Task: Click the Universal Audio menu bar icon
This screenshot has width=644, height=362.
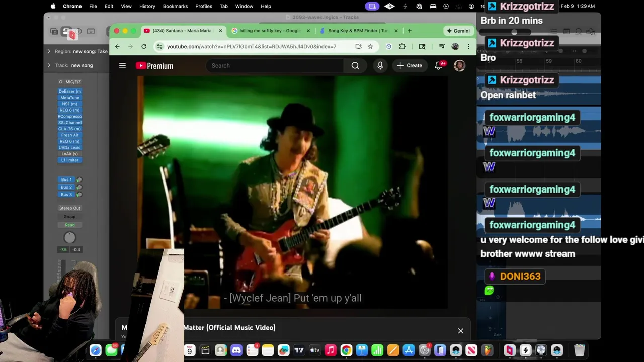Action: (389, 6)
